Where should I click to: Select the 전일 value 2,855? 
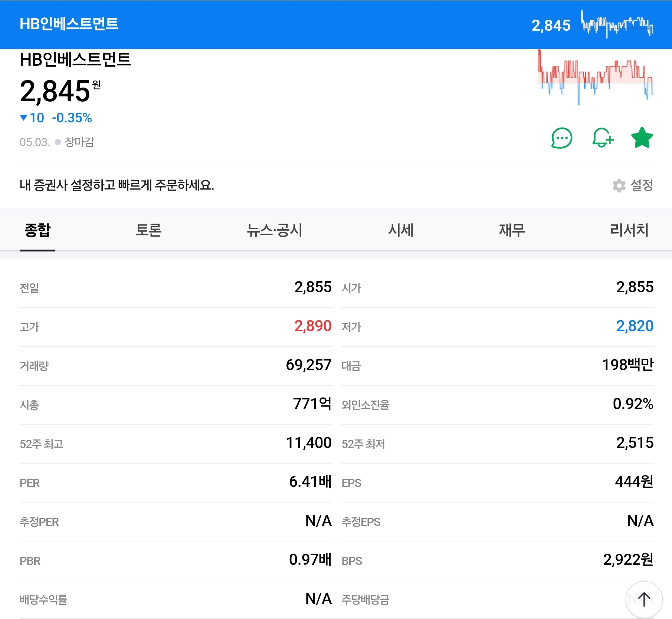pyautogui.click(x=313, y=287)
